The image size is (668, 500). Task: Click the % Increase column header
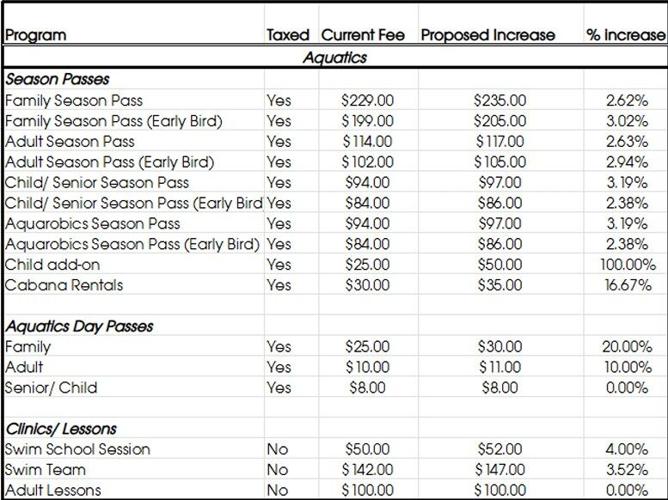(x=625, y=35)
